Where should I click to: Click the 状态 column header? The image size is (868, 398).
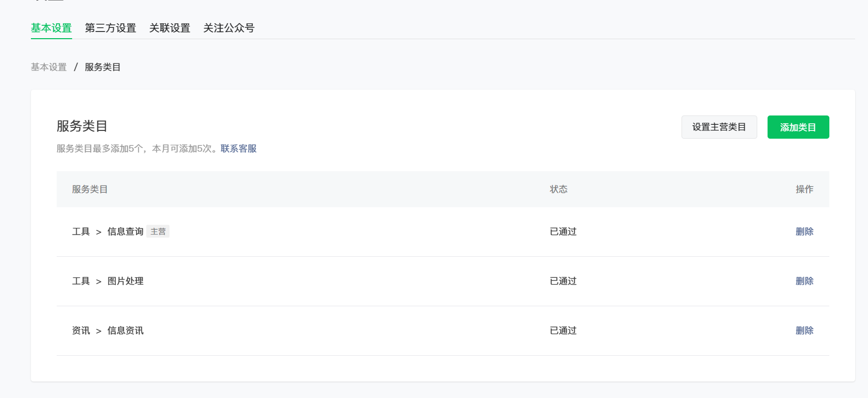(x=558, y=189)
